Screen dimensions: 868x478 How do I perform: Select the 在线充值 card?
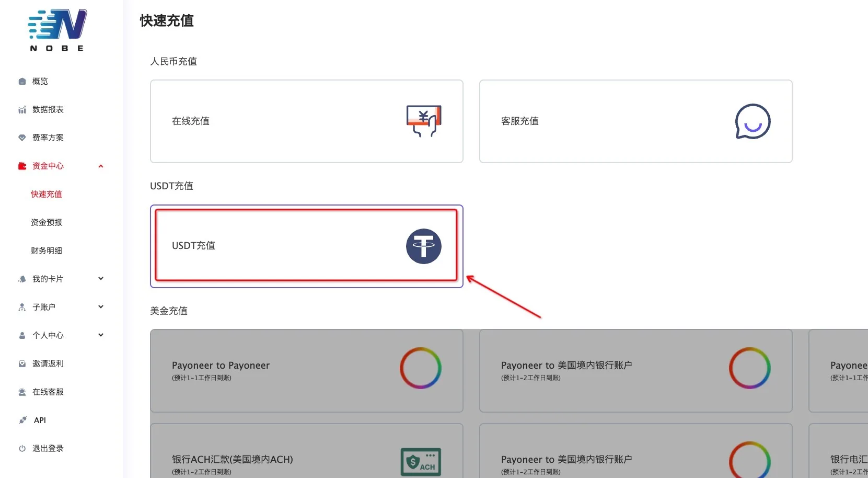(307, 121)
